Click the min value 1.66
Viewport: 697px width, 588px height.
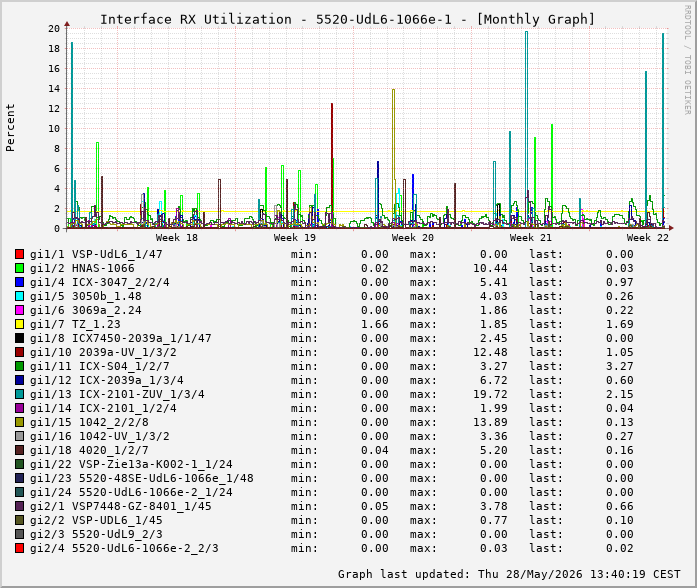coord(375,324)
